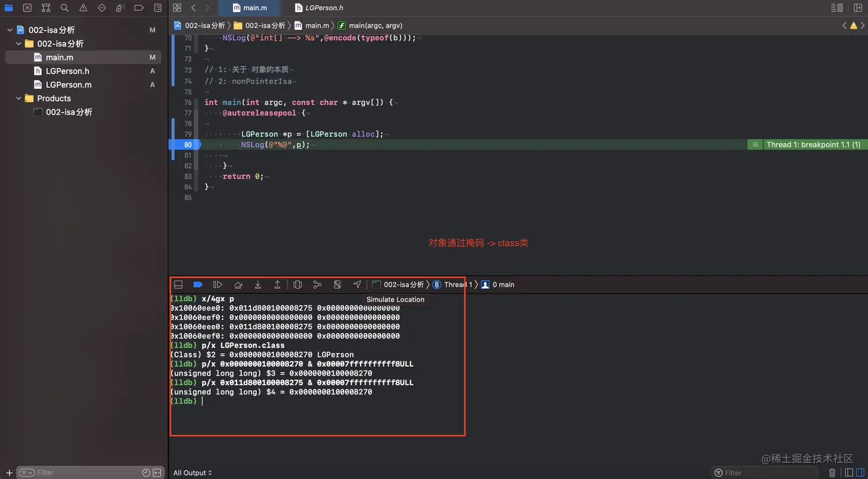
Task: Open the Symbol navigator
Action: pyautogui.click(x=46, y=8)
